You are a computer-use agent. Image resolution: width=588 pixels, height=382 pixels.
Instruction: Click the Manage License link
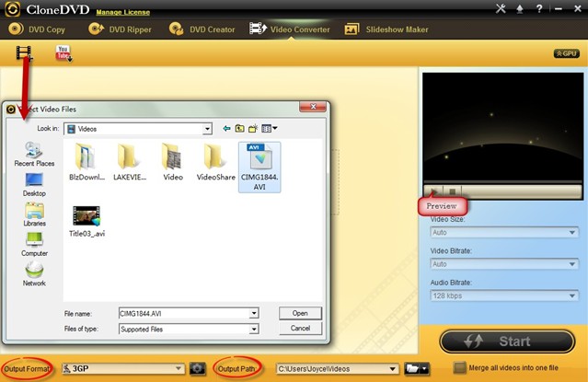click(123, 12)
